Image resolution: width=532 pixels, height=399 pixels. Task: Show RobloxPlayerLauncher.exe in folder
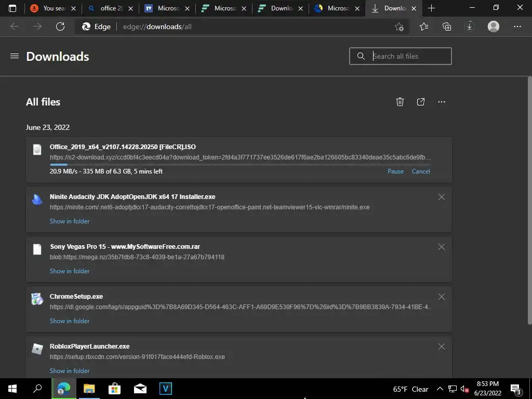point(70,371)
